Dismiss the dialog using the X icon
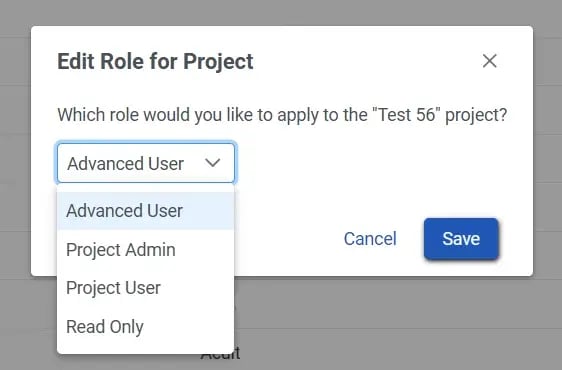 click(x=489, y=61)
